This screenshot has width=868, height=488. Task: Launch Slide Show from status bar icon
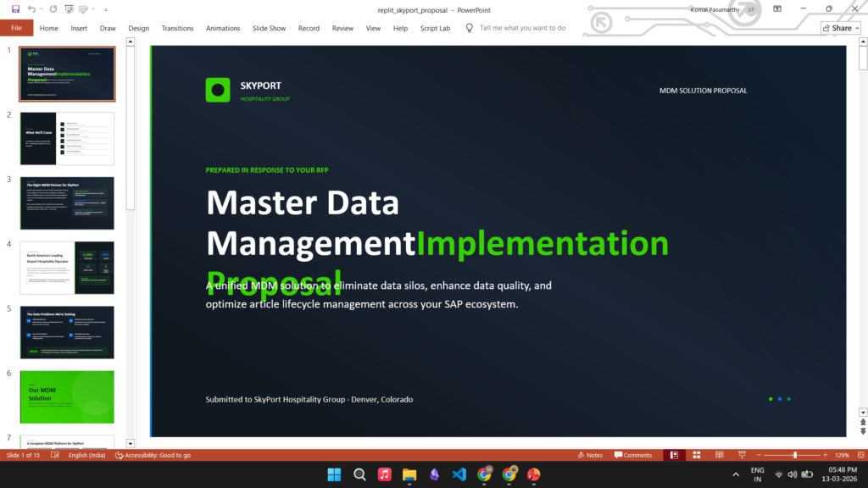[742, 455]
